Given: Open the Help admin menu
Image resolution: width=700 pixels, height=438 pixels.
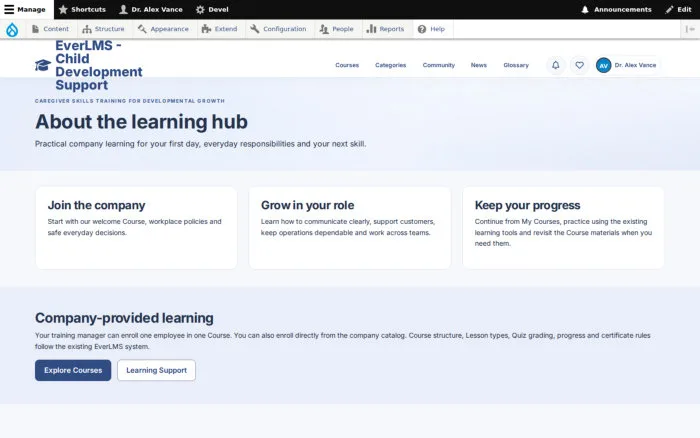Looking at the screenshot, I should coord(432,29).
